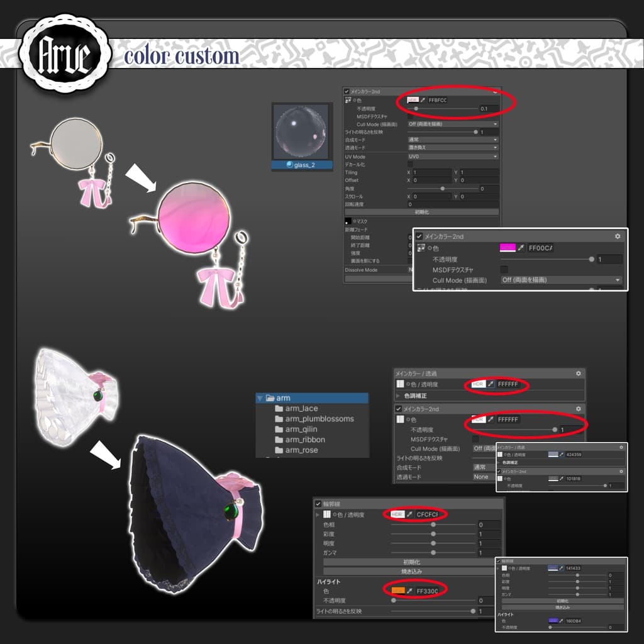Image resolution: width=644 pixels, height=644 pixels.
Task: Click the eyedropper beside the CFCFCF outline color
Action: (x=409, y=514)
